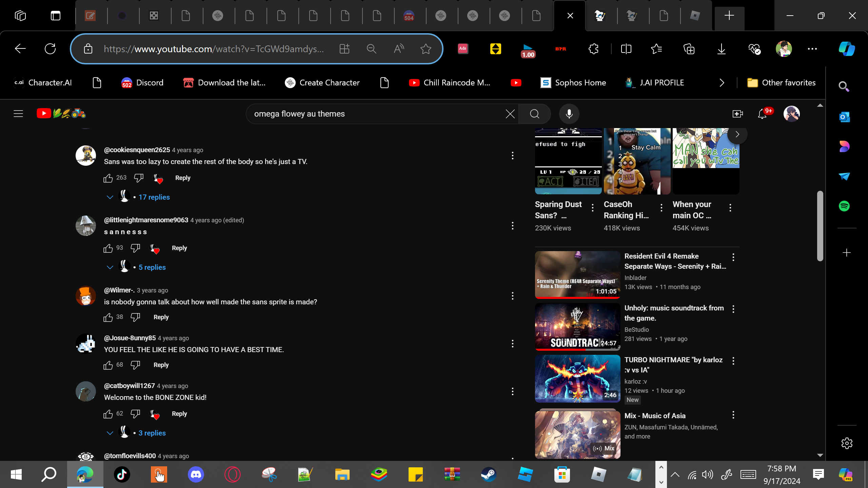868x488 pixels.
Task: Reply to @Josue-8unny85's comment
Action: click(161, 365)
